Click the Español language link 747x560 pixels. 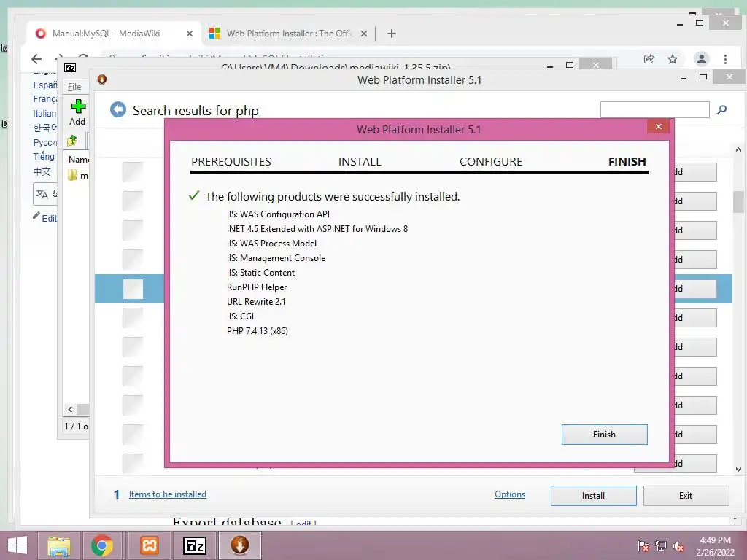point(44,85)
